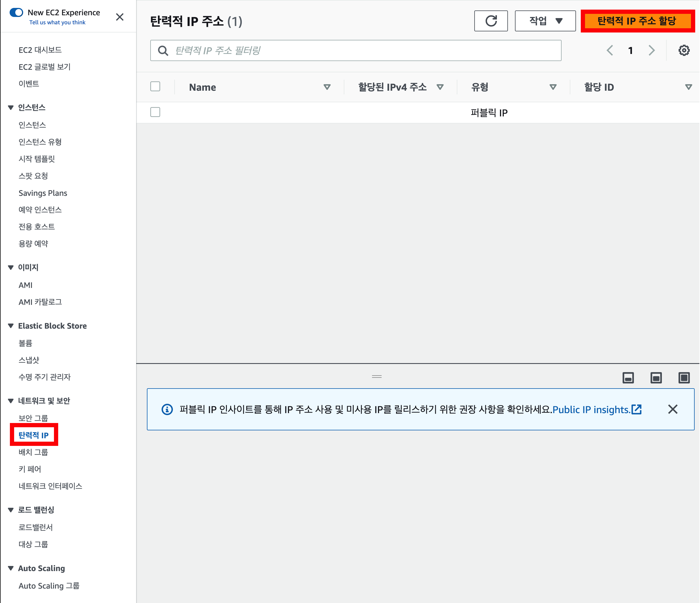Open table preferences gear icon
The height and width of the screenshot is (603, 700).
click(x=684, y=50)
